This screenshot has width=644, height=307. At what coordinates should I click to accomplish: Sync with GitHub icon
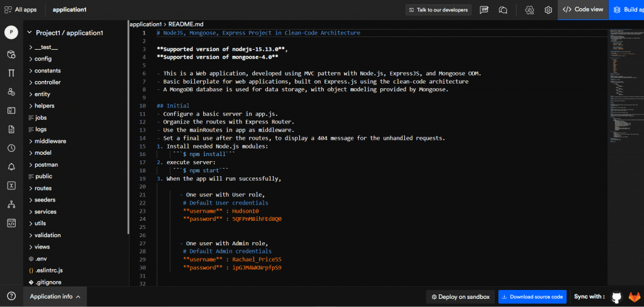(x=616, y=297)
